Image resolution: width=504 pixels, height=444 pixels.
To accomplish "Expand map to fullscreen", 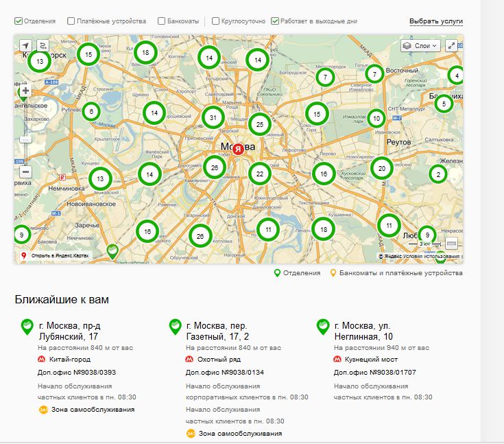I will [x=452, y=46].
